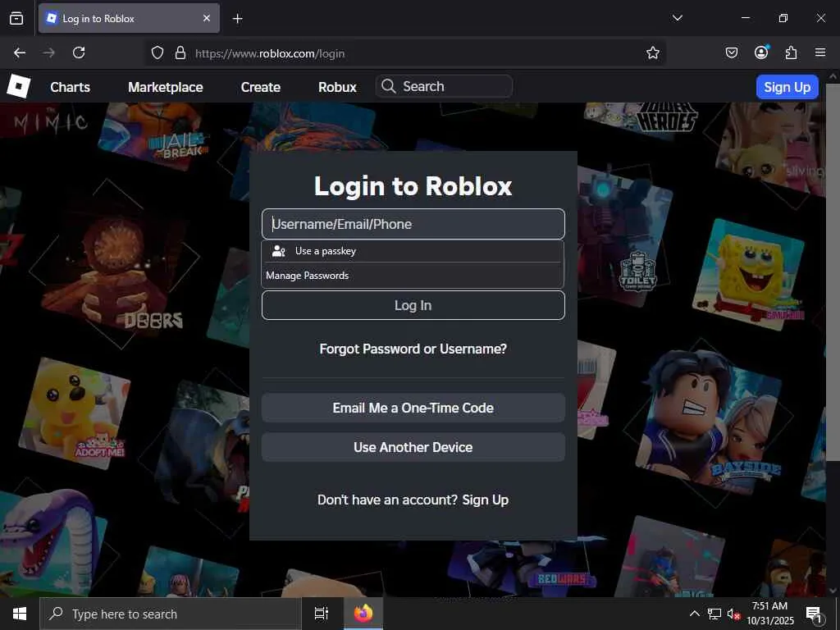Open the notification center icon
The width and height of the screenshot is (840, 630).
pyautogui.click(x=814, y=614)
